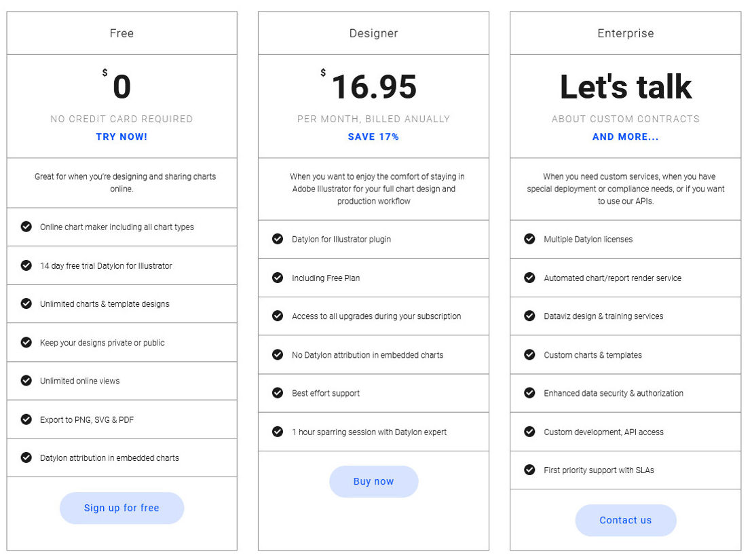The height and width of the screenshot is (560, 752).
Task: Select the Designer plan header
Action: [x=373, y=33]
